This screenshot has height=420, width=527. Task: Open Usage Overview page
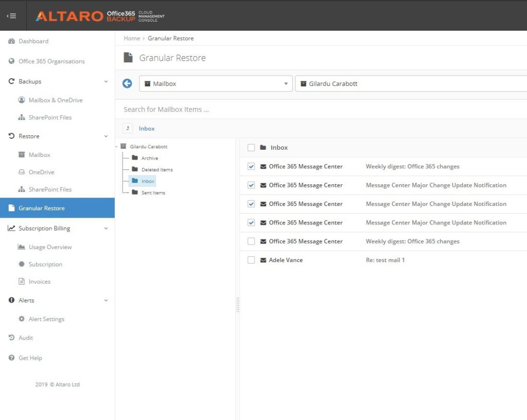coord(50,247)
